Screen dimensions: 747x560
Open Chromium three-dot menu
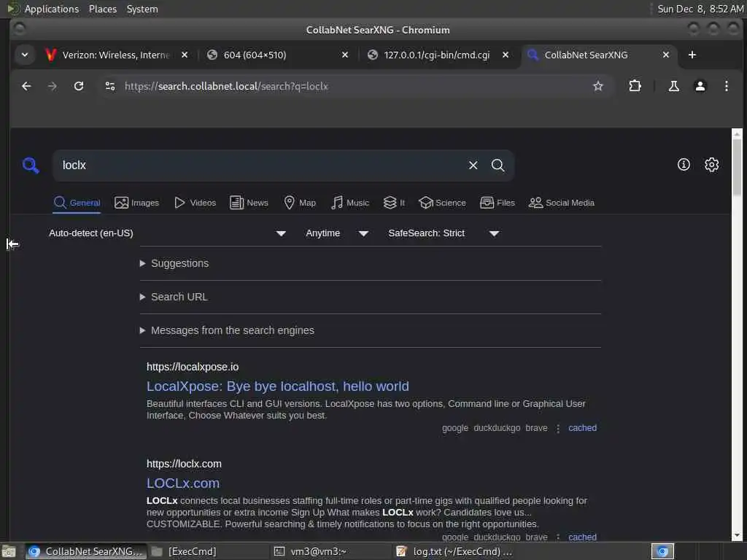(726, 86)
